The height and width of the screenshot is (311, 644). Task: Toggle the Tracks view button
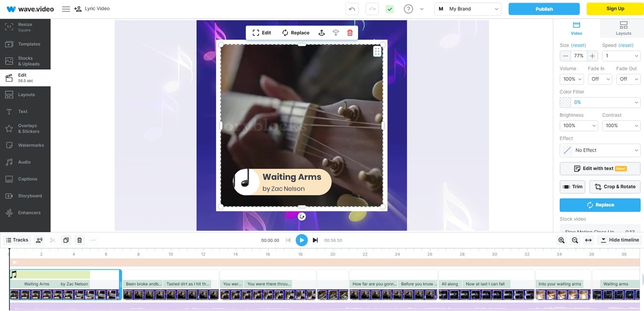[x=17, y=240]
